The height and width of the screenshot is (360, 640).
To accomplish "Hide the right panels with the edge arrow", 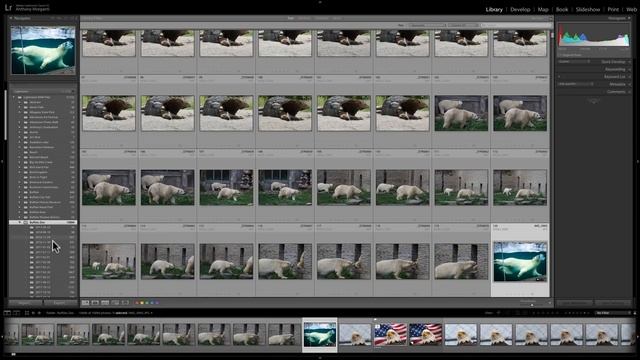I will pos(638,162).
